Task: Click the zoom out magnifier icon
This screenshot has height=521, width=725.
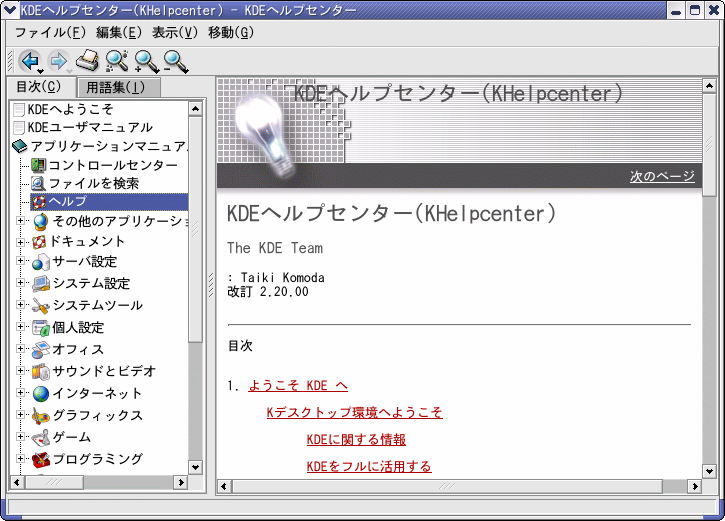Action: pyautogui.click(x=176, y=61)
